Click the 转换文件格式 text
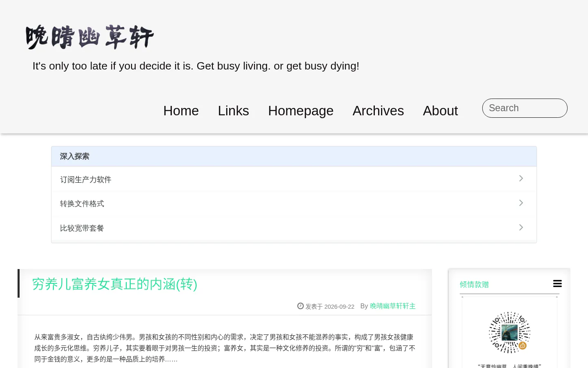 pyautogui.click(x=82, y=204)
